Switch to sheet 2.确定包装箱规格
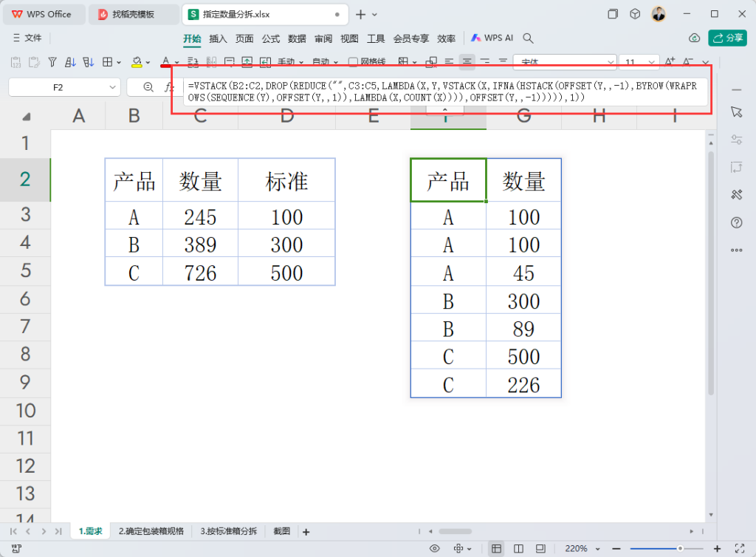 (x=151, y=531)
